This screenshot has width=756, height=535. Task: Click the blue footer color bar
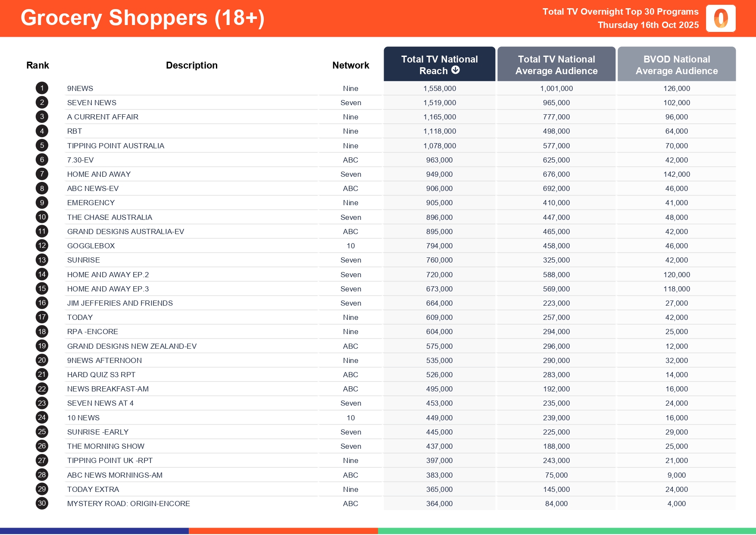pos(94,531)
